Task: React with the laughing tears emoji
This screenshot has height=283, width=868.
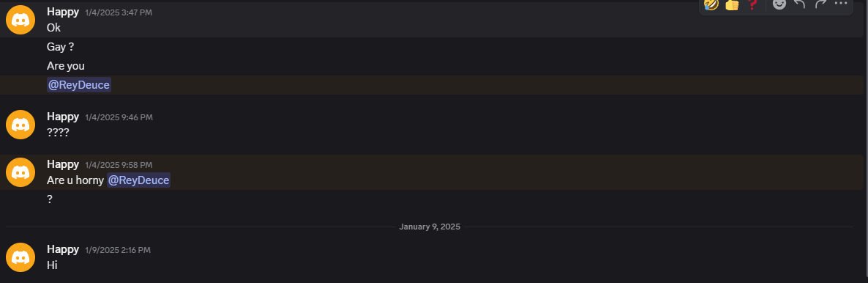Action: point(711,4)
